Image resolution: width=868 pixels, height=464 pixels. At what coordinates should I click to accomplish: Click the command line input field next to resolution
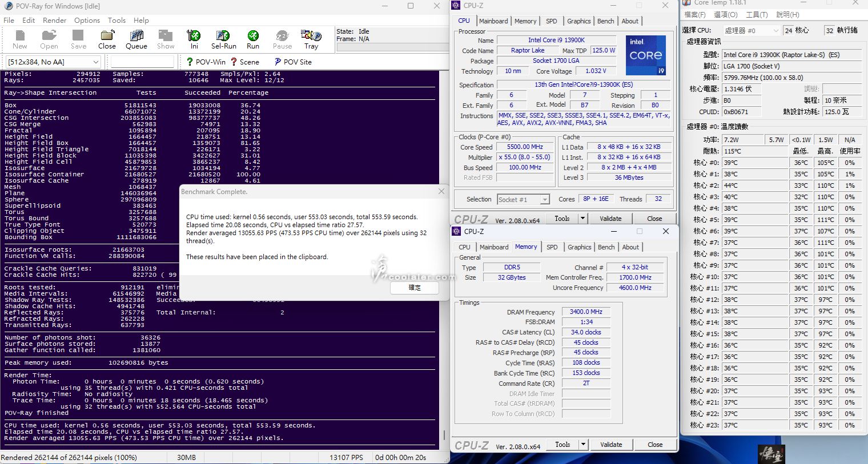[x=142, y=62]
